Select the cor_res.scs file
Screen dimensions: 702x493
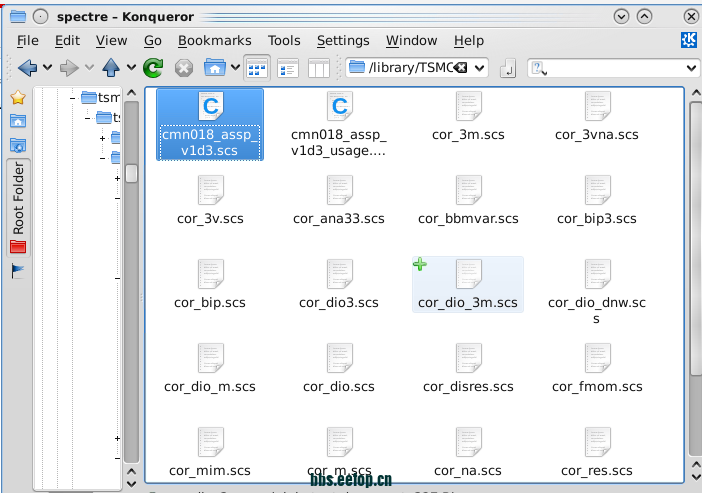[597, 453]
